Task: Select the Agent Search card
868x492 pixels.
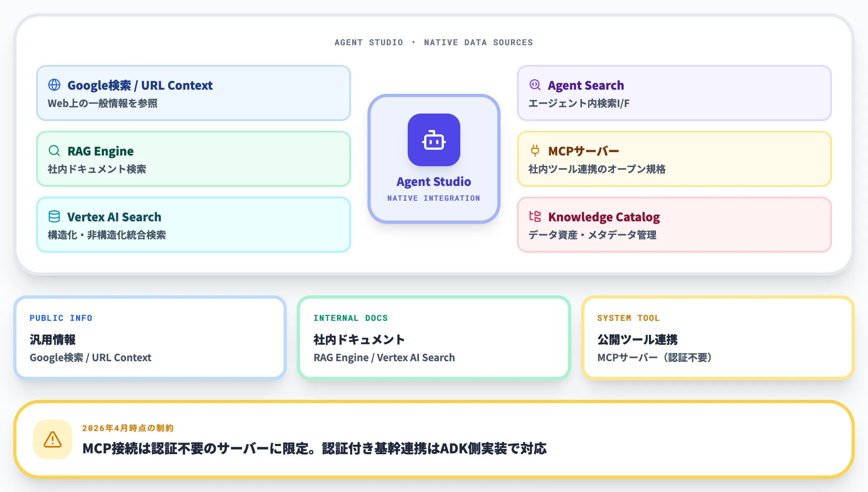Action: tap(674, 93)
